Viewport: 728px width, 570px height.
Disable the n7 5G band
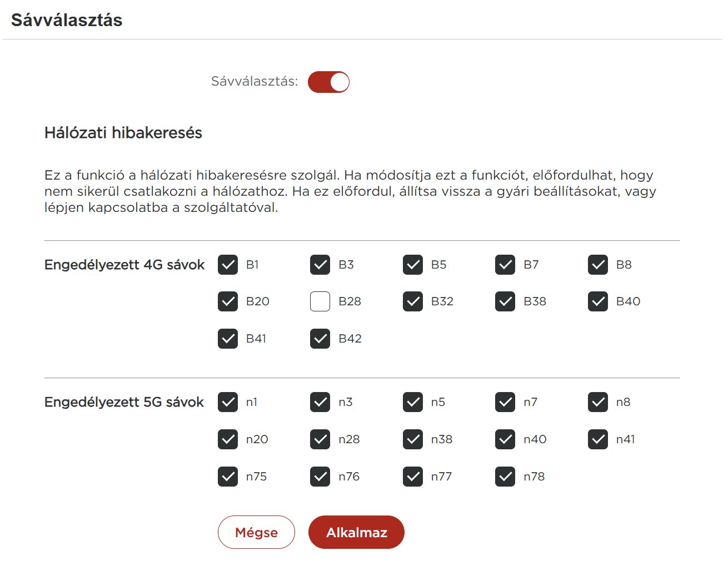pyautogui.click(x=505, y=402)
